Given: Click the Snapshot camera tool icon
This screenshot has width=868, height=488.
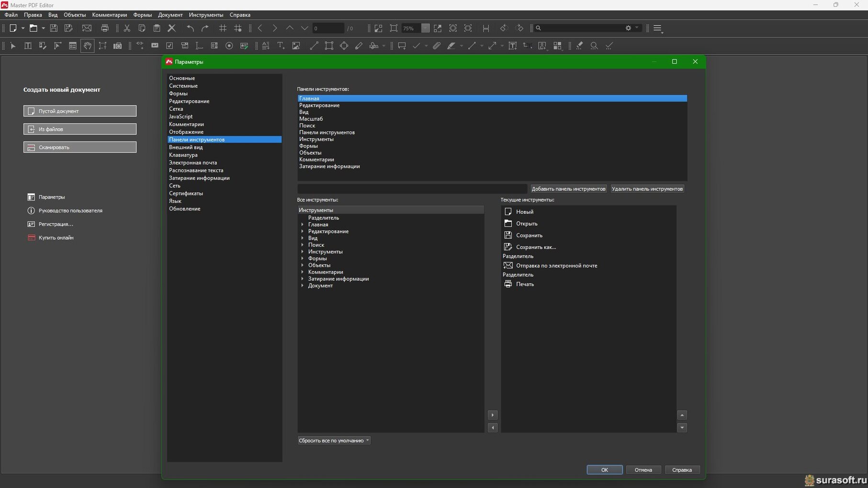Looking at the screenshot, I should (x=117, y=46).
